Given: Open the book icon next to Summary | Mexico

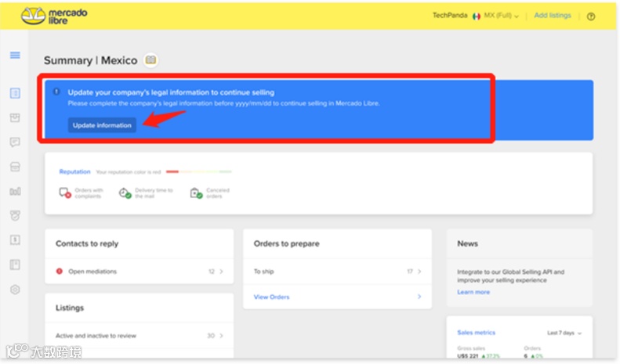Looking at the screenshot, I should coord(150,60).
